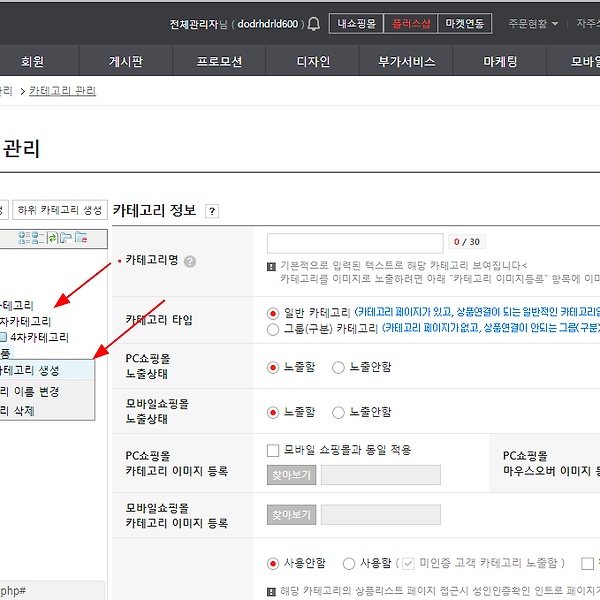Open the 주문현황 dropdown

[x=533, y=24]
